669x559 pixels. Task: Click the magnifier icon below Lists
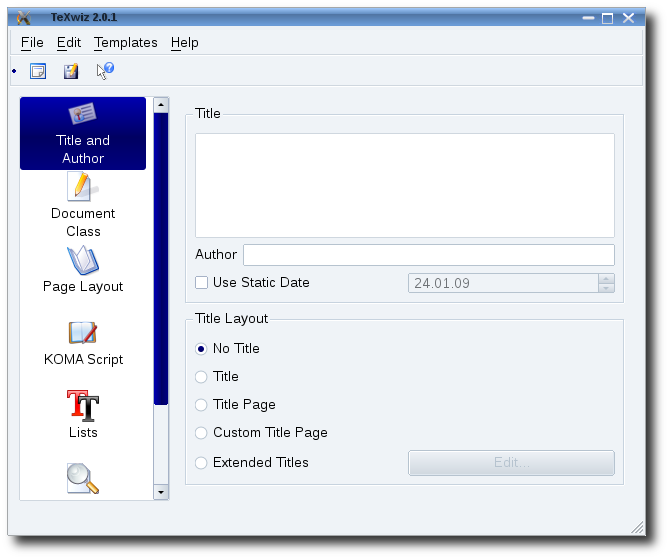[x=83, y=478]
